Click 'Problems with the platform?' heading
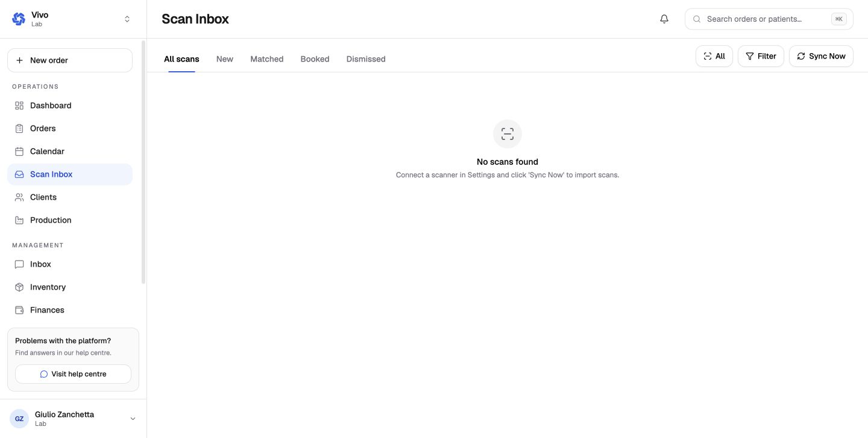 63,341
